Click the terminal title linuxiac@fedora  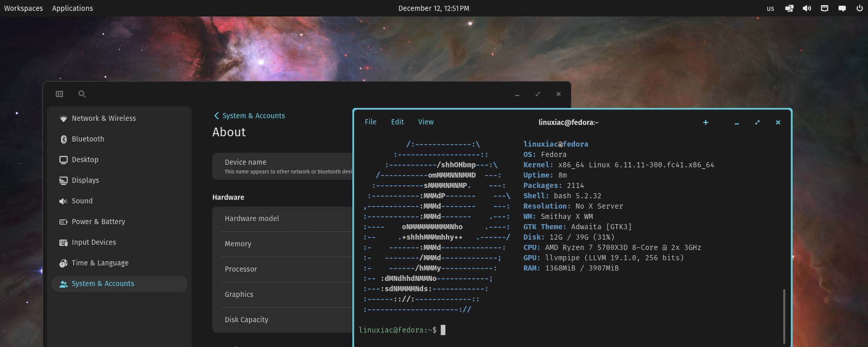pyautogui.click(x=568, y=122)
